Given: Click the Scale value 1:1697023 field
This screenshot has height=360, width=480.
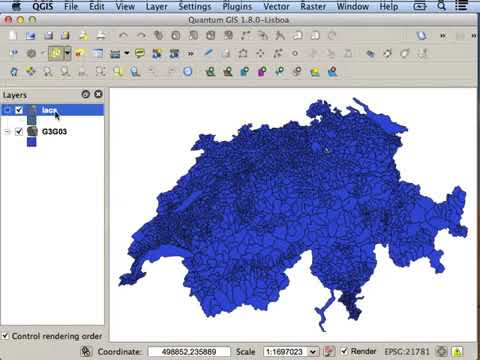Looking at the screenshot, I should pyautogui.click(x=286, y=352).
